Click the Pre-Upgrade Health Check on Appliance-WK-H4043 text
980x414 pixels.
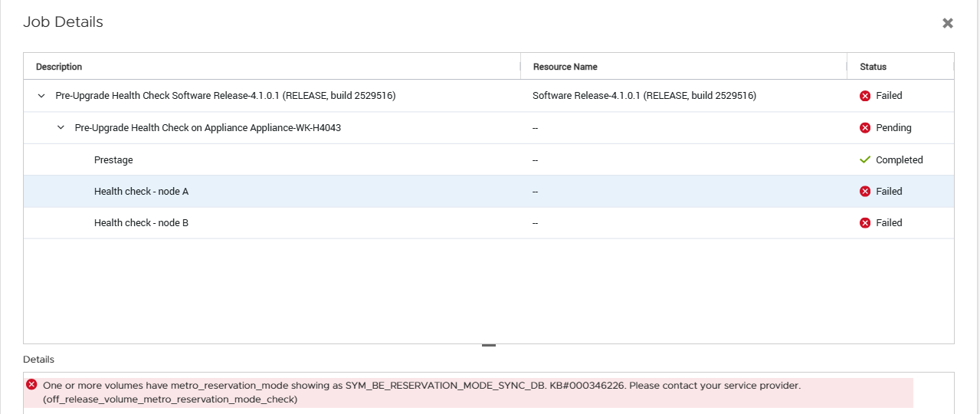pos(208,128)
